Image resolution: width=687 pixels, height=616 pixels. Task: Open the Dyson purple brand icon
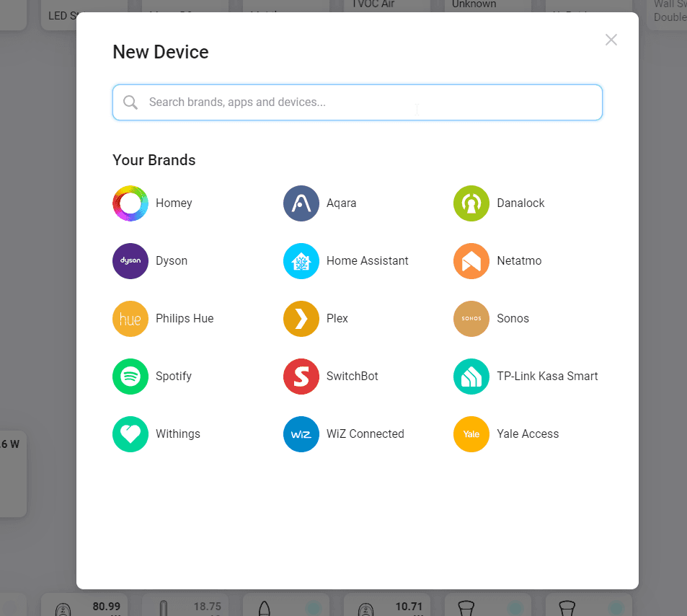click(x=130, y=261)
